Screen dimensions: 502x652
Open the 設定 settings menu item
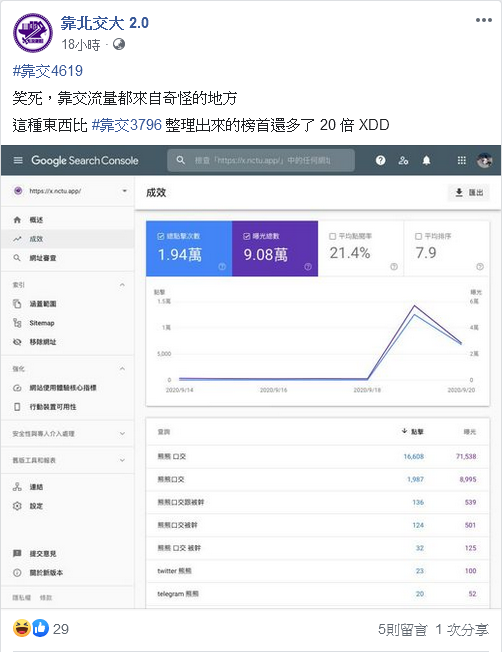(x=68, y=506)
